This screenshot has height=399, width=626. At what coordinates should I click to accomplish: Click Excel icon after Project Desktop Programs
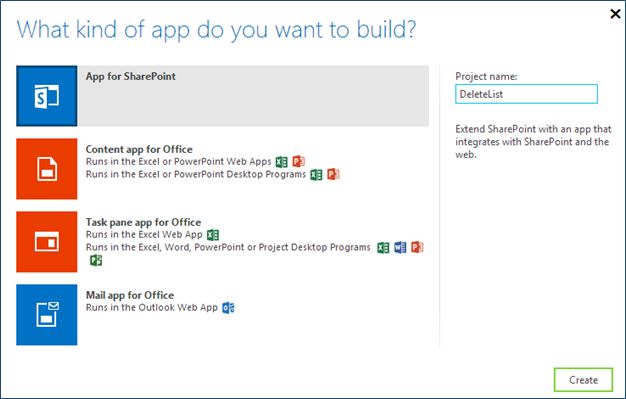[x=383, y=248]
